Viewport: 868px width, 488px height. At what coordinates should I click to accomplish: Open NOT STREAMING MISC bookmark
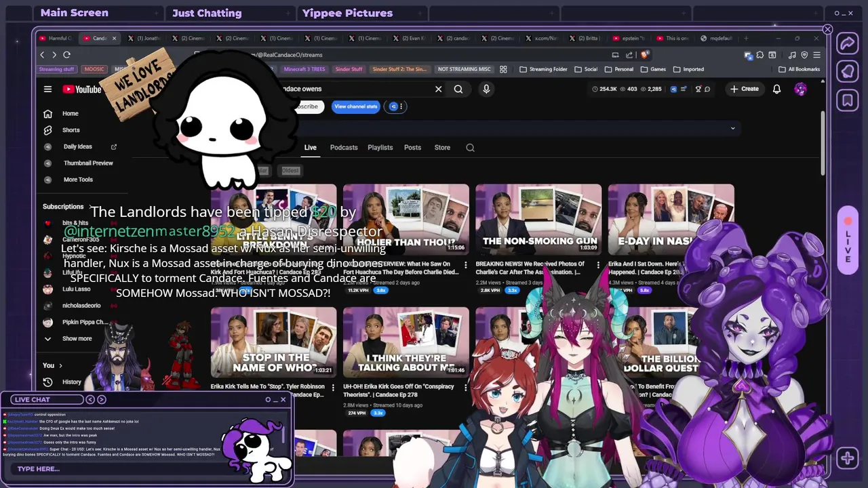(465, 69)
